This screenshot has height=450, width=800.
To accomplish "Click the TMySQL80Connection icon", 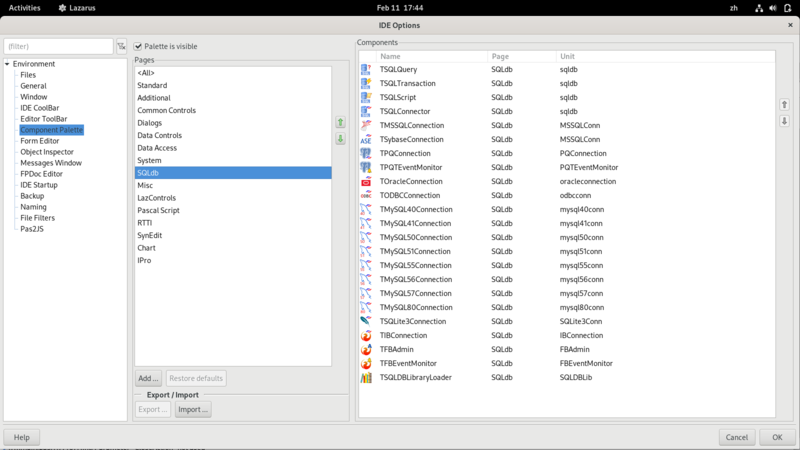I will point(366,307).
